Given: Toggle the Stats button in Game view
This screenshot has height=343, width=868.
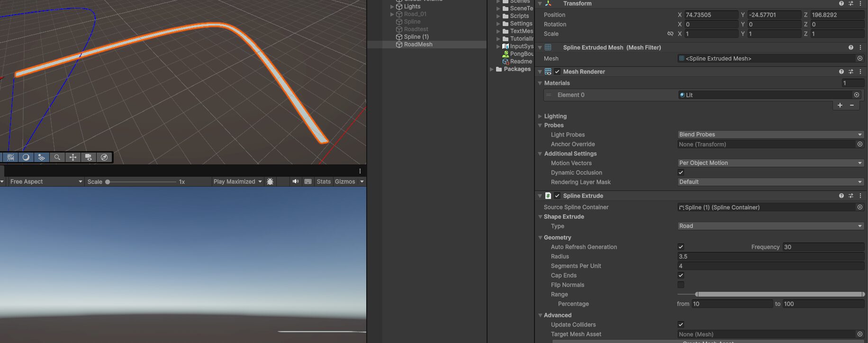Looking at the screenshot, I should tap(324, 181).
